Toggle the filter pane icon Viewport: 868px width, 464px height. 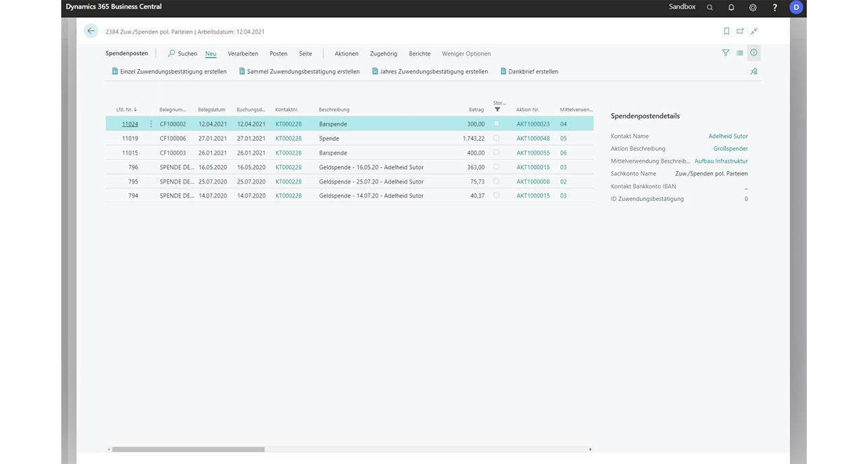(725, 52)
